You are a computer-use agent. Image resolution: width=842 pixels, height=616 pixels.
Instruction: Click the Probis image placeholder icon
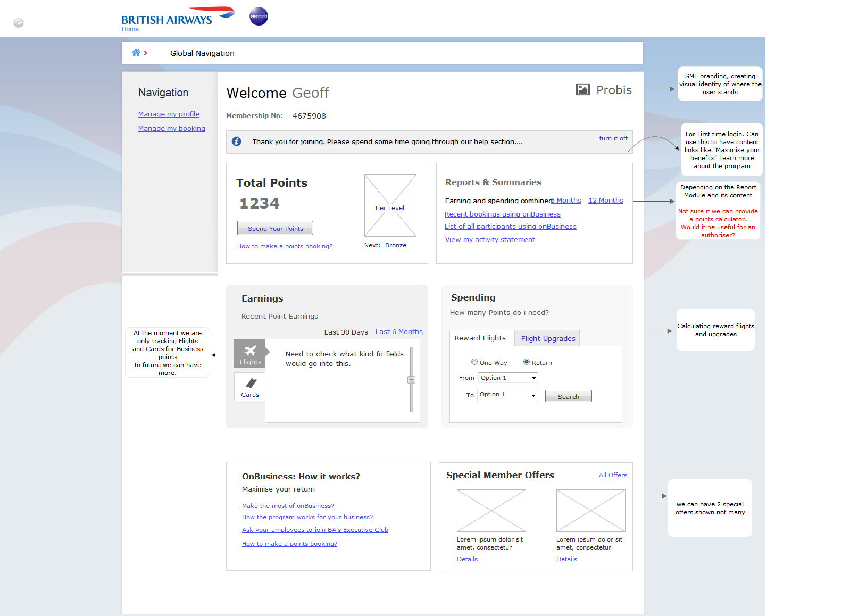pos(583,89)
